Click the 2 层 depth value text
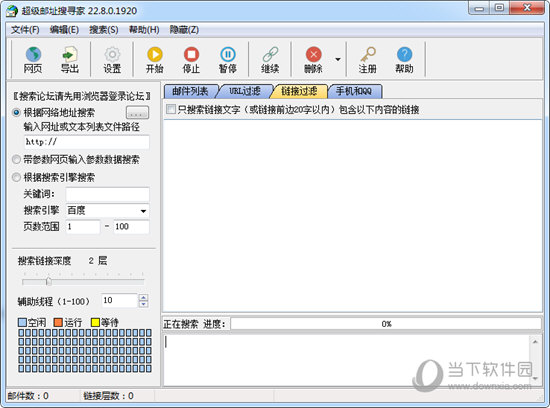The width and height of the screenshot is (550, 408). coord(98,260)
